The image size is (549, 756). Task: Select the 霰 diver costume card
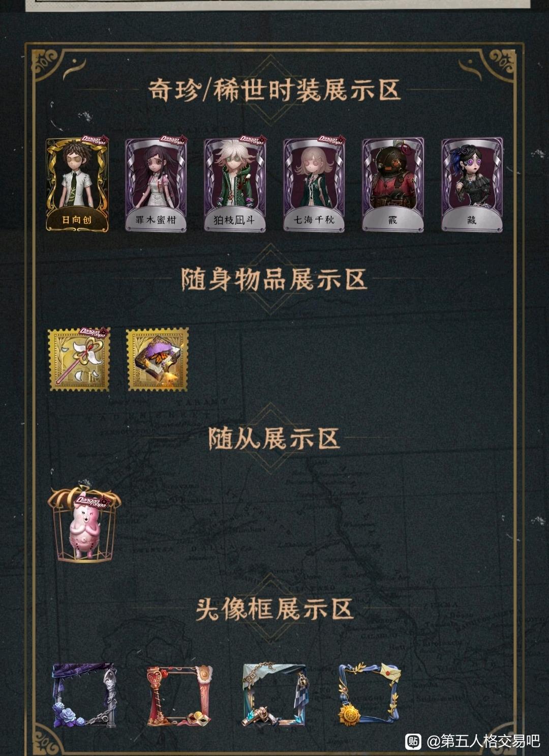(392, 185)
